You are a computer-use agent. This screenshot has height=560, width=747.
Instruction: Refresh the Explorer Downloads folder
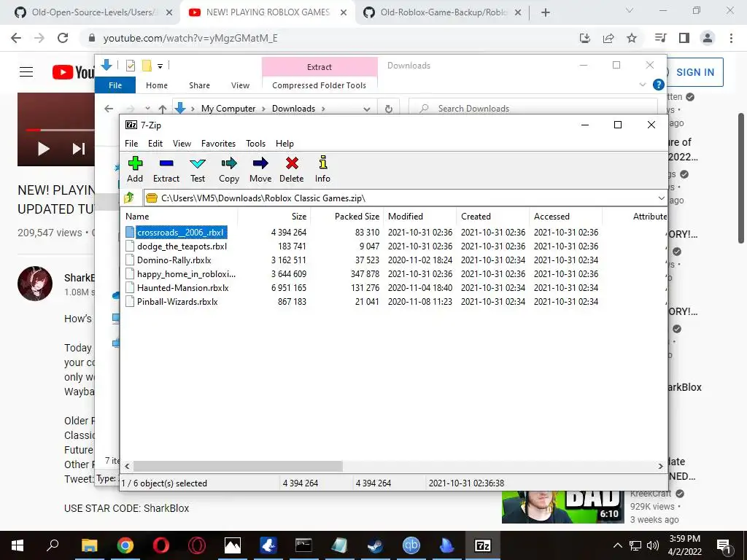click(389, 109)
